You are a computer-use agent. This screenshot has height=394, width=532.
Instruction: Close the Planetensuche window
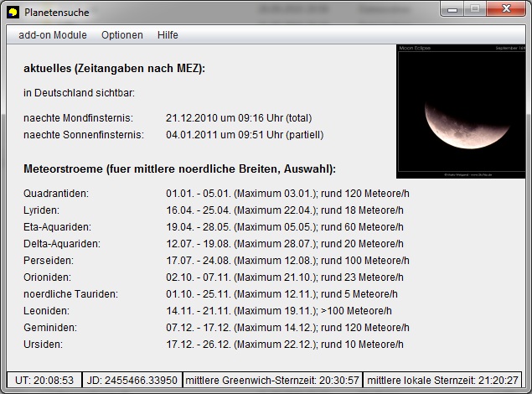point(506,9)
